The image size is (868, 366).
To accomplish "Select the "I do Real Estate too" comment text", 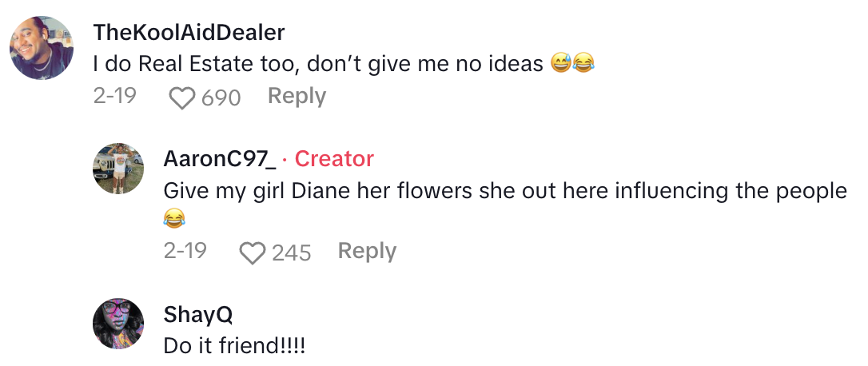I will [318, 64].
